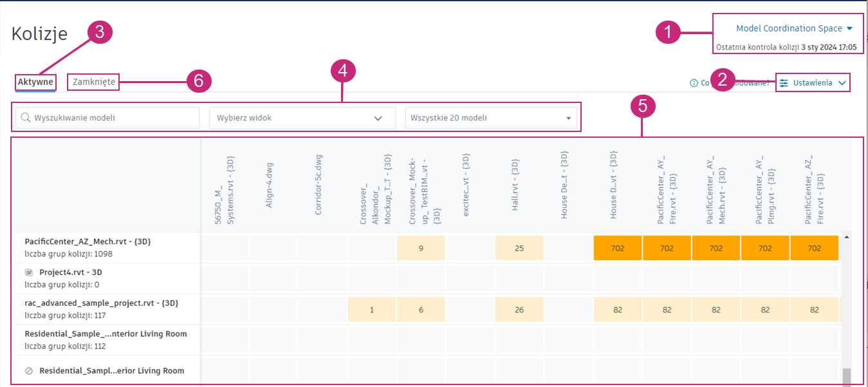Switch to the Zamknięte tab
868x387 pixels.
click(x=94, y=82)
